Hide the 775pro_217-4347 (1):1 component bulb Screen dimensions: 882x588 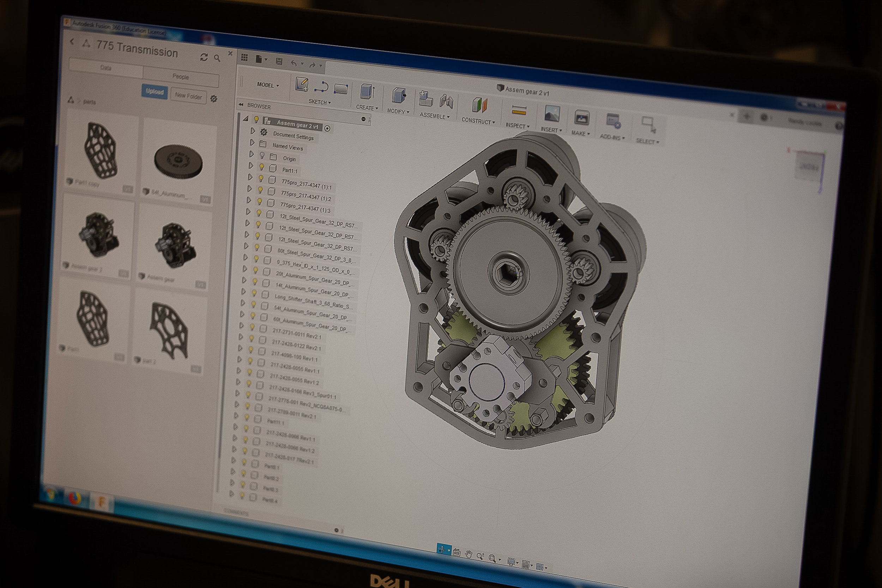(x=261, y=178)
